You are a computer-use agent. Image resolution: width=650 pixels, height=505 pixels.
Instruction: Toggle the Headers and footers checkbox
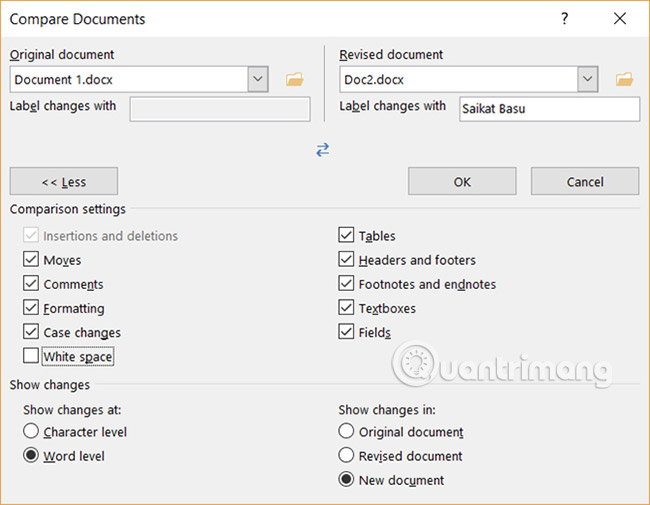pos(347,260)
